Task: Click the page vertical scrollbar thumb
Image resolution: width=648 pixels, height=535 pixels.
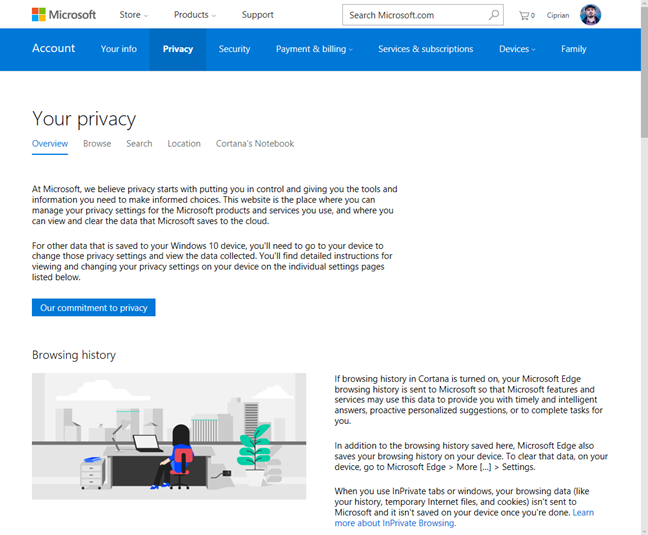Action: (644, 72)
